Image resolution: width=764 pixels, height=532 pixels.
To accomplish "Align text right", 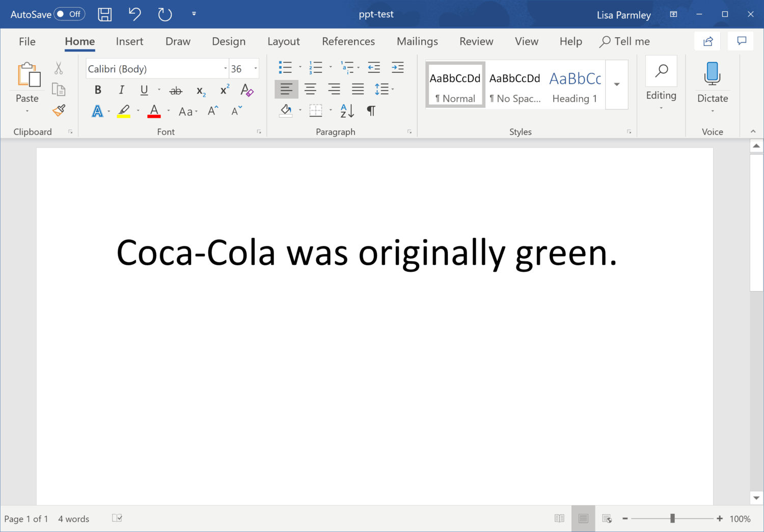I will [334, 90].
